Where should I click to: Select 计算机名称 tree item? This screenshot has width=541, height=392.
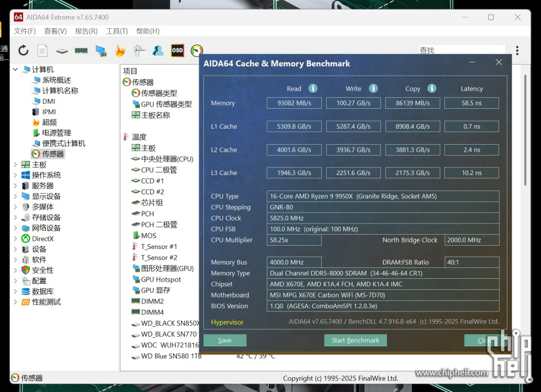60,91
